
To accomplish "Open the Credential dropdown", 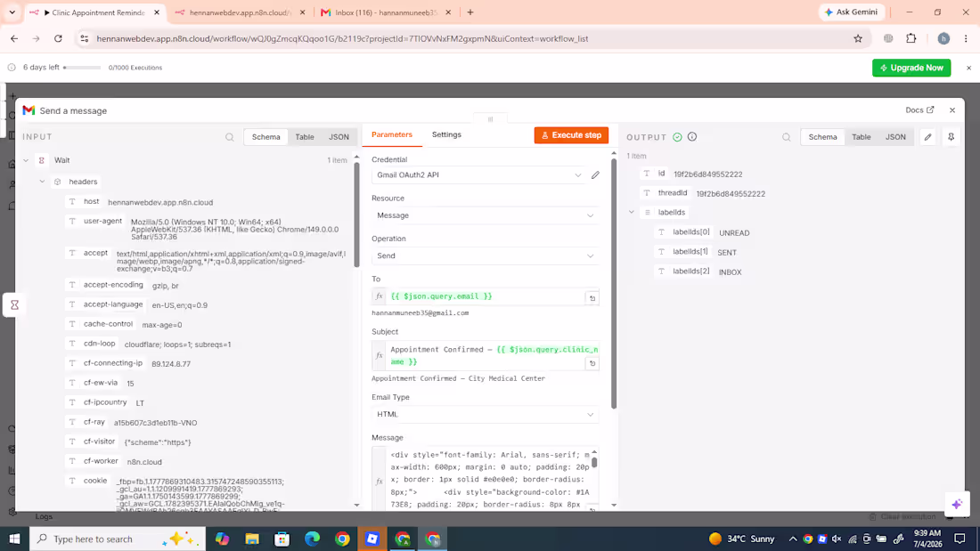I will click(479, 175).
